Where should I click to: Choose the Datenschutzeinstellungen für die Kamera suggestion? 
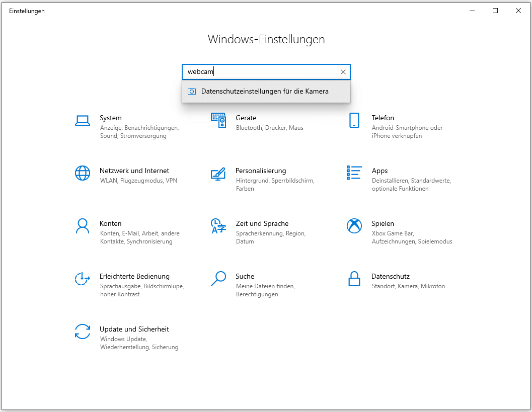click(266, 91)
